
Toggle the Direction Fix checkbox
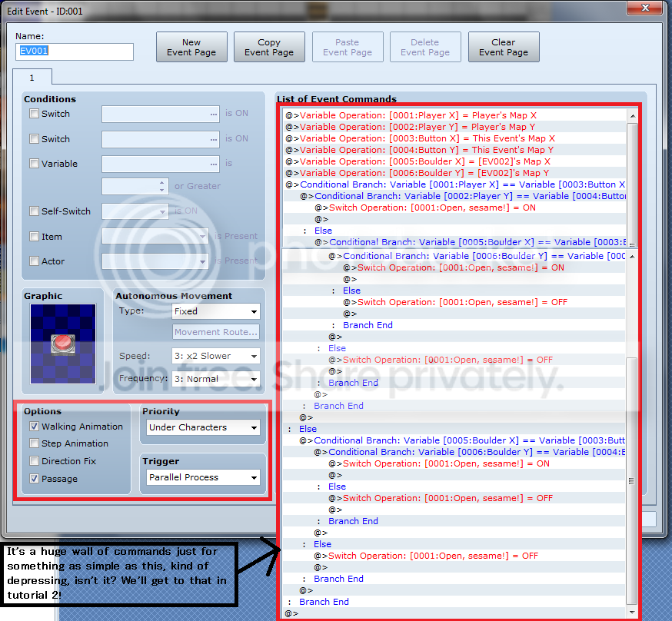coord(35,461)
